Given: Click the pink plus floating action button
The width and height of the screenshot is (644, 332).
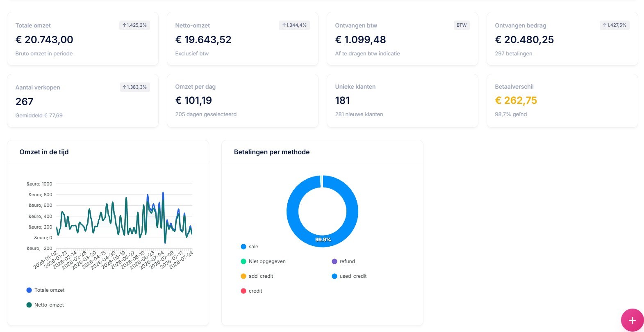Looking at the screenshot, I should pyautogui.click(x=632, y=320).
